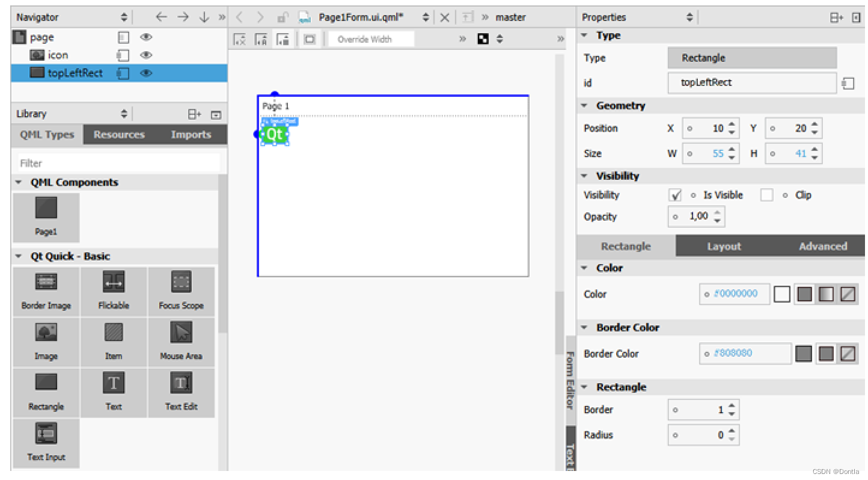Uncheck the Is Visible checkbox
868x480 pixels.
tap(675, 195)
